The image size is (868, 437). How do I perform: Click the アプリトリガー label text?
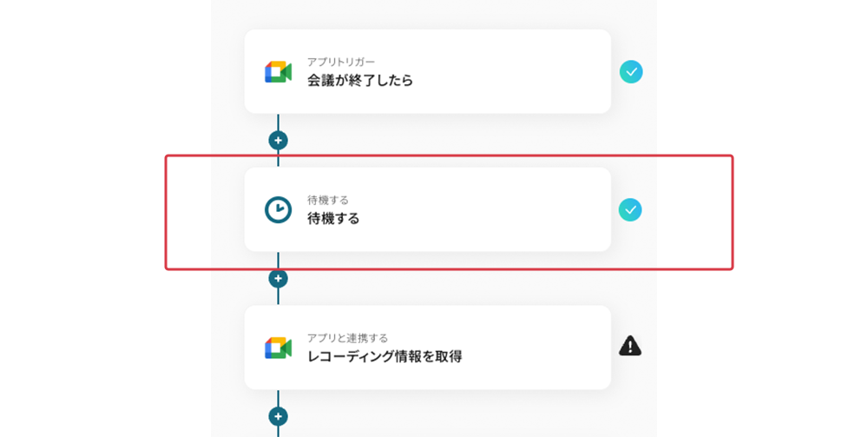click(341, 63)
